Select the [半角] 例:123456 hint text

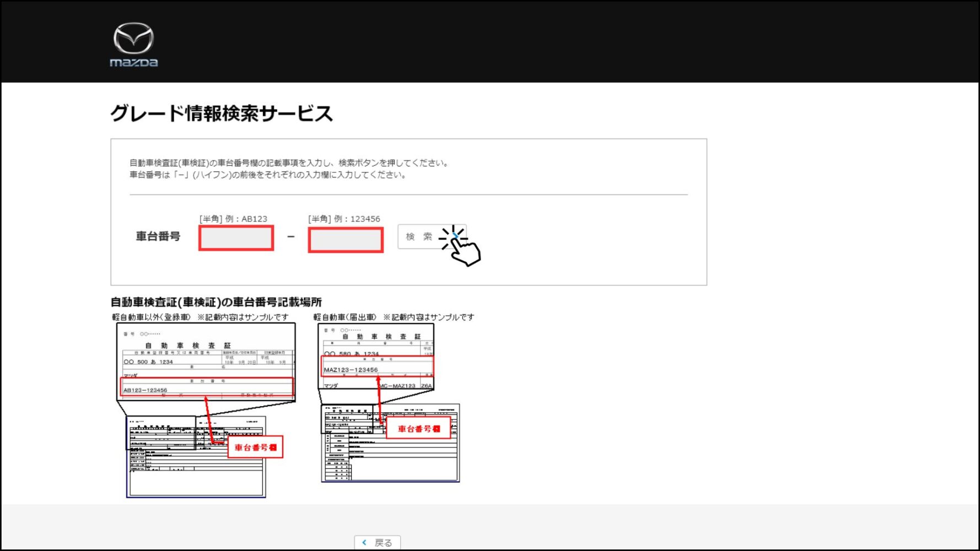344,219
